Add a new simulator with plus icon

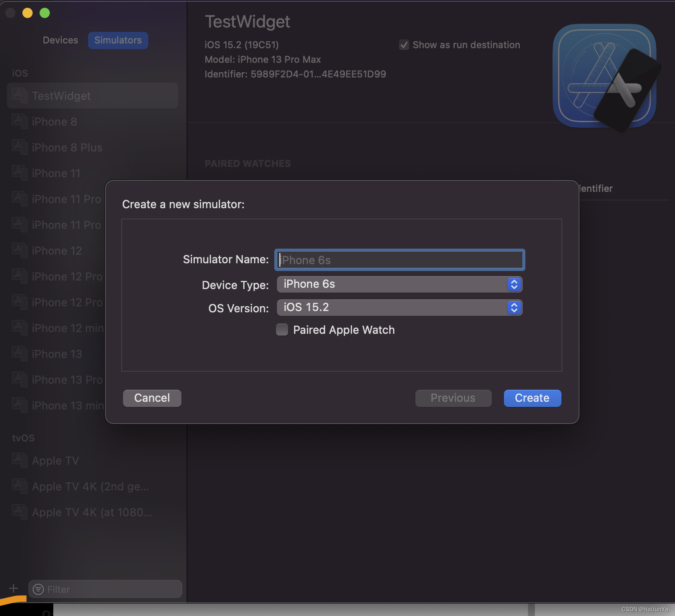tap(13, 588)
